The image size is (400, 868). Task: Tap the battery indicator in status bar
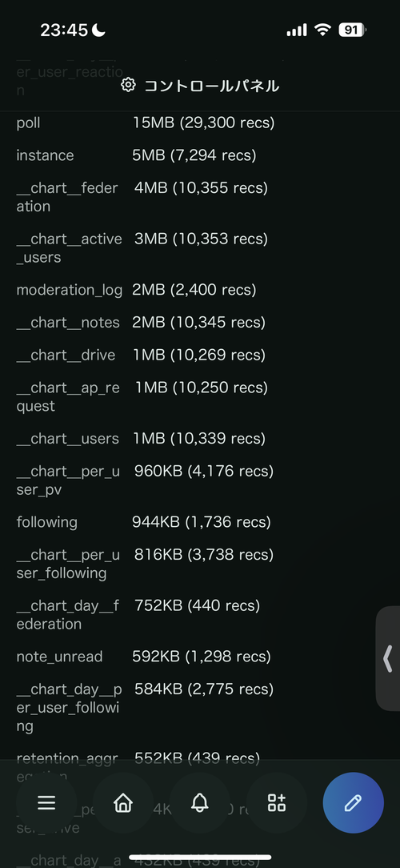353,30
